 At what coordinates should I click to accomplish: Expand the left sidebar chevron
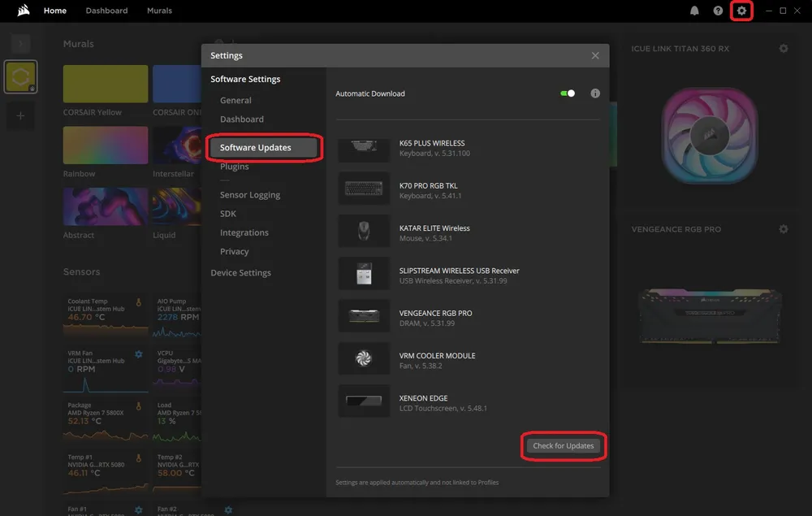pyautogui.click(x=21, y=44)
